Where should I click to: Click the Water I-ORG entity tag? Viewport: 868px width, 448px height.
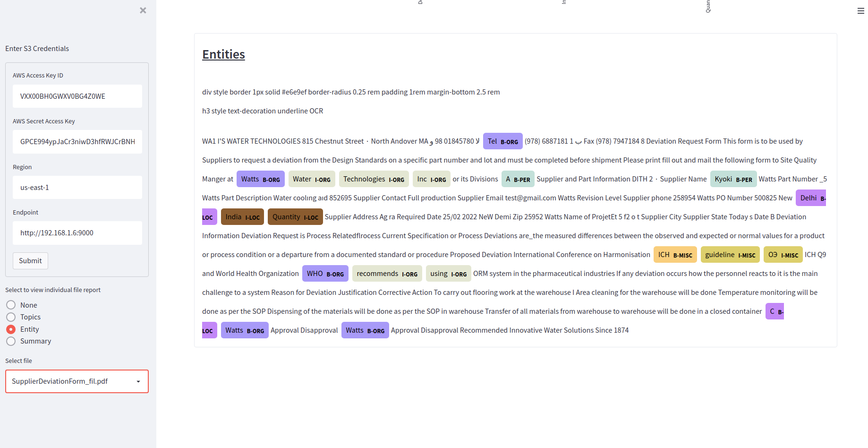click(312, 179)
